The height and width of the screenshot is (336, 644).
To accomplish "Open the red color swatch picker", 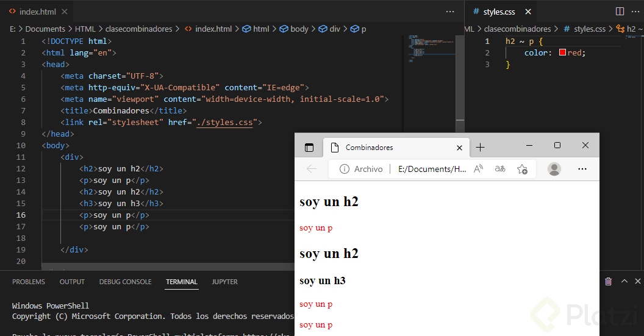I will click(x=563, y=52).
